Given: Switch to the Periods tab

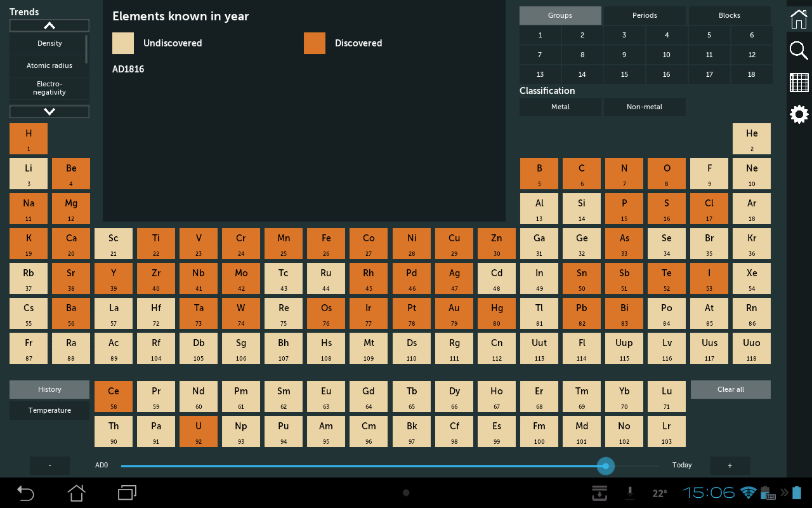Looking at the screenshot, I should click(x=645, y=15).
